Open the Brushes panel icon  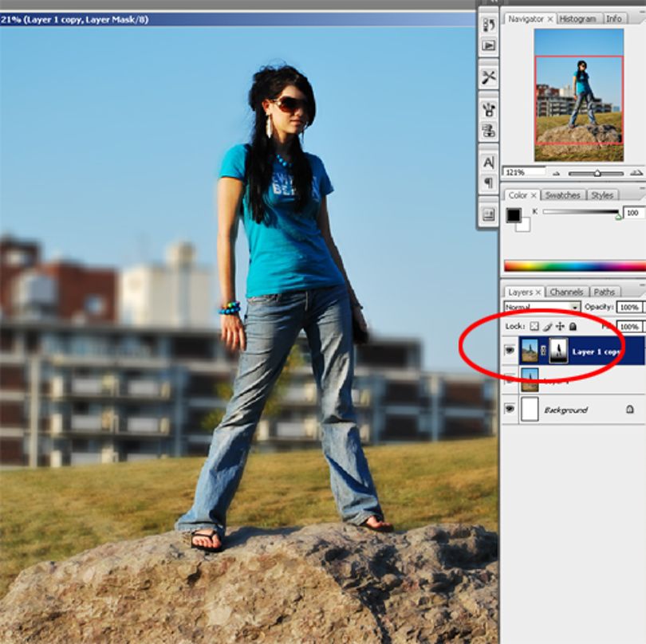(x=489, y=109)
